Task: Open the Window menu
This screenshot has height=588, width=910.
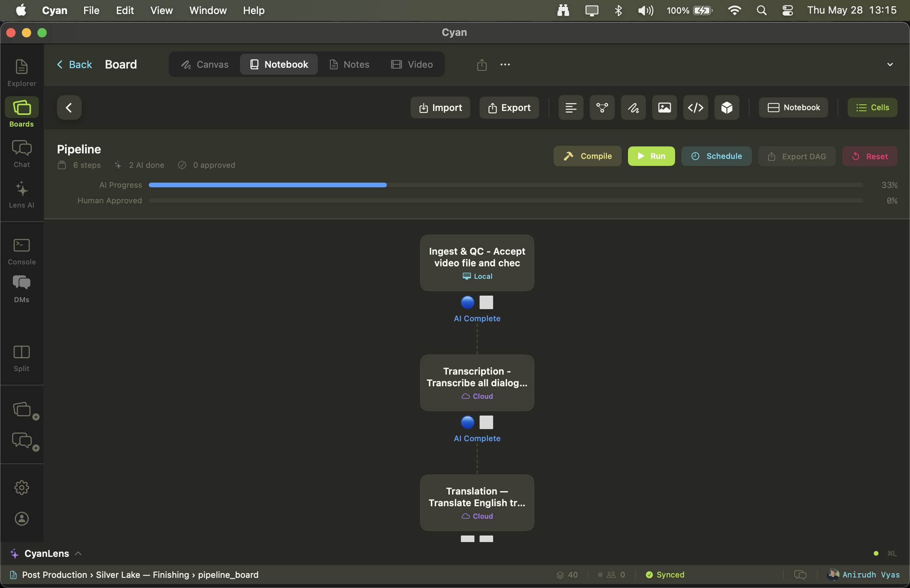Action: click(208, 11)
